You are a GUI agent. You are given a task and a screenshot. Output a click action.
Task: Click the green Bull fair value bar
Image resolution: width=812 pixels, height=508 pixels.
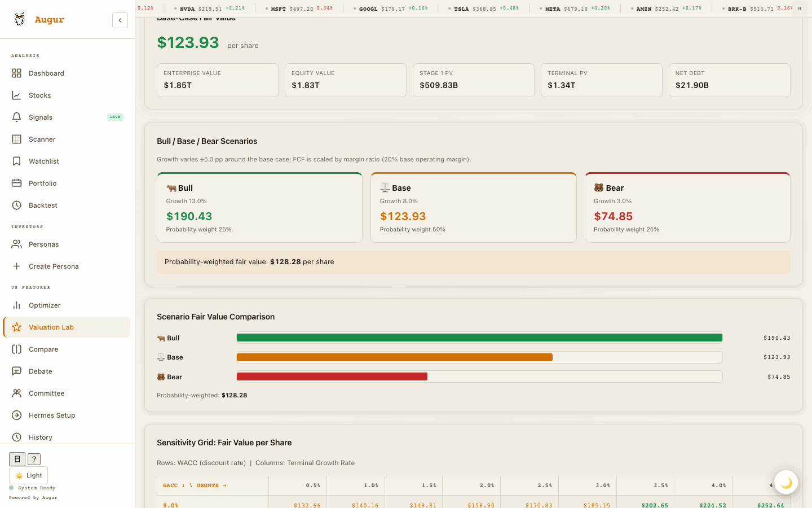pyautogui.click(x=479, y=338)
